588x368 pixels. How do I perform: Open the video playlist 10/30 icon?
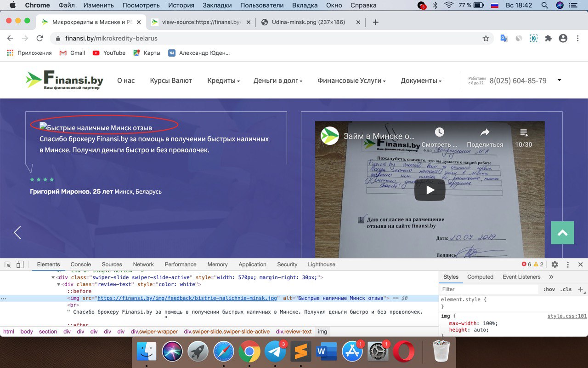click(x=524, y=132)
